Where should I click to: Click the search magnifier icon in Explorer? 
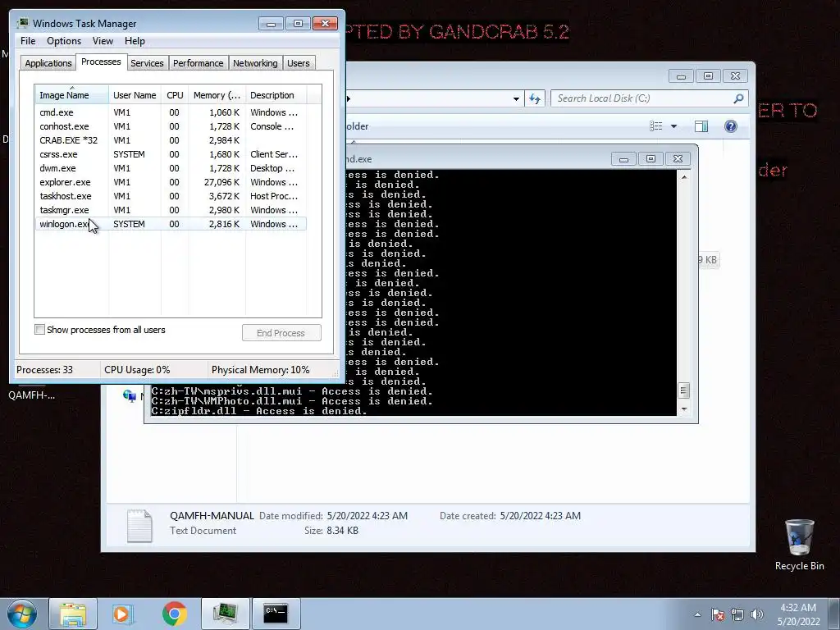[x=739, y=98]
